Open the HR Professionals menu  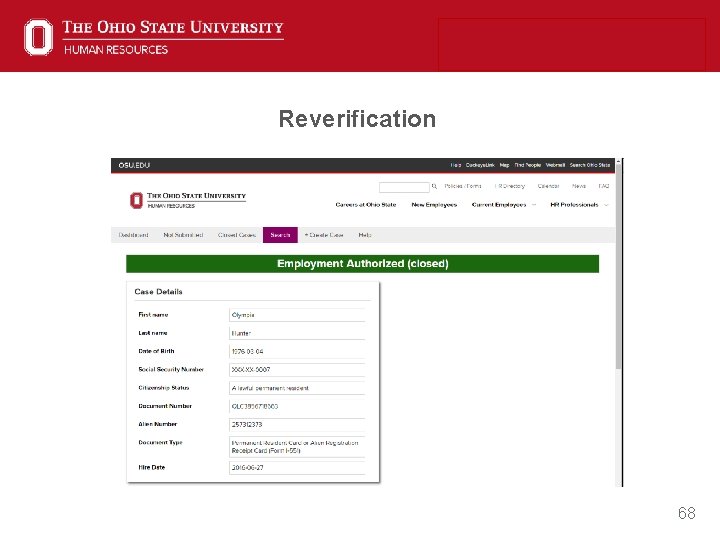tap(574, 205)
